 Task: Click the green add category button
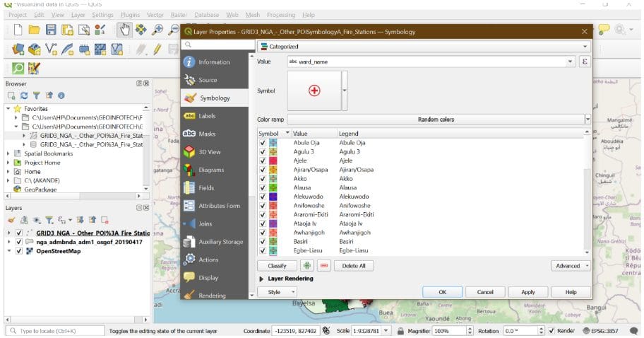click(x=306, y=266)
